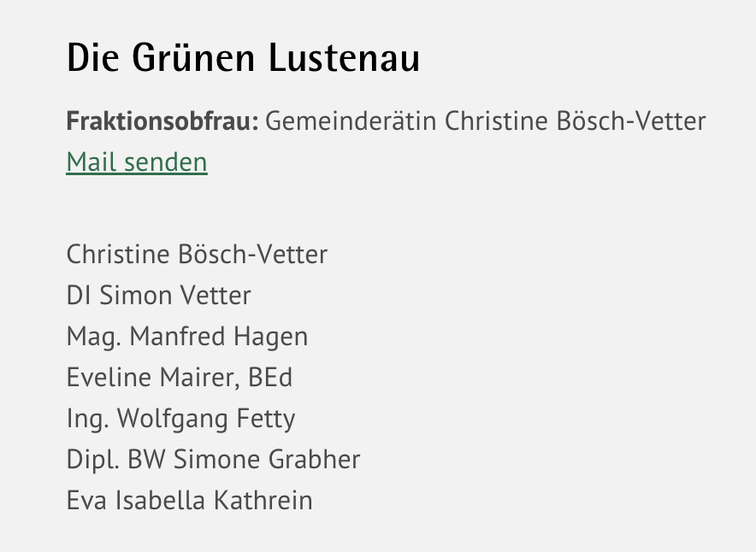756x552 pixels.
Task: Select the bold Fraktionsobfrau label
Action: pos(162,120)
